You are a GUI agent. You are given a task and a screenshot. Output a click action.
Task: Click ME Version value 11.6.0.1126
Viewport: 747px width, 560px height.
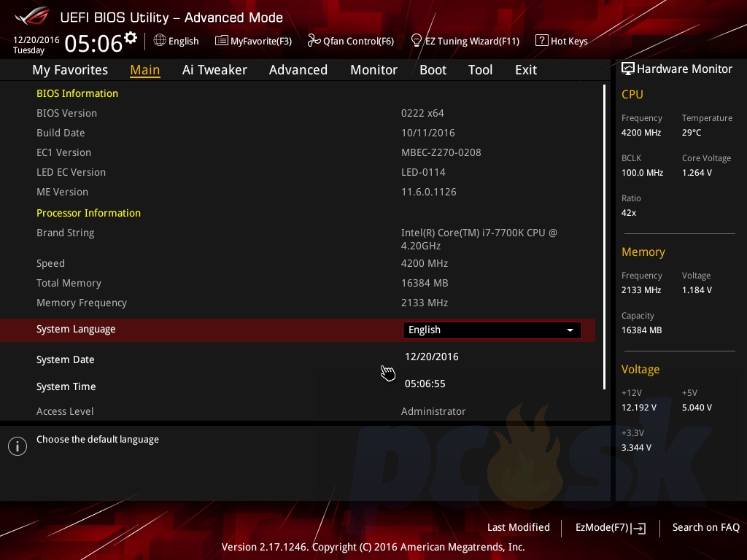[429, 192]
